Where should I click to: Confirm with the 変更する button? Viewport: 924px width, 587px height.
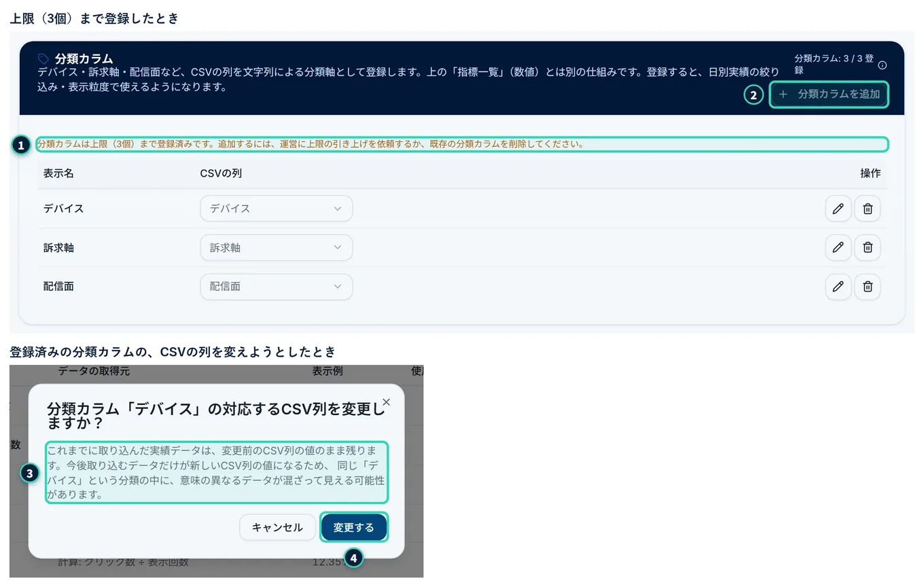click(353, 527)
